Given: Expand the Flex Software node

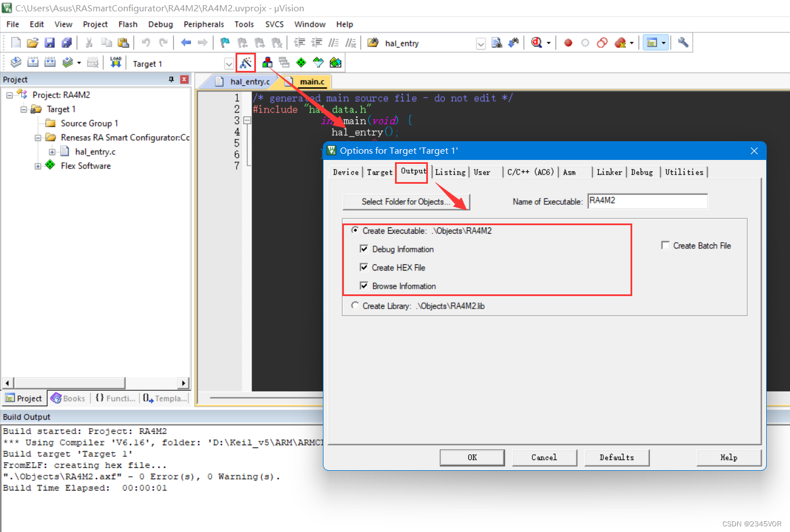Looking at the screenshot, I should coord(38,166).
